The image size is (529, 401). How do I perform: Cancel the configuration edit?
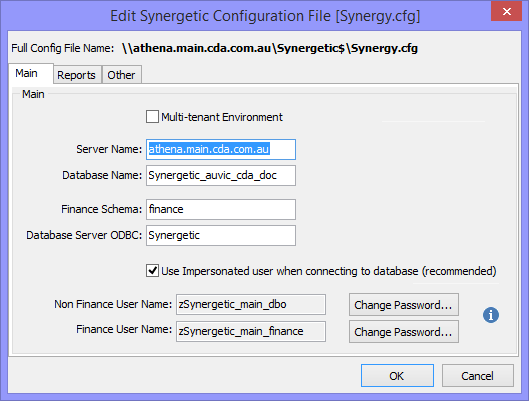tap(477, 376)
